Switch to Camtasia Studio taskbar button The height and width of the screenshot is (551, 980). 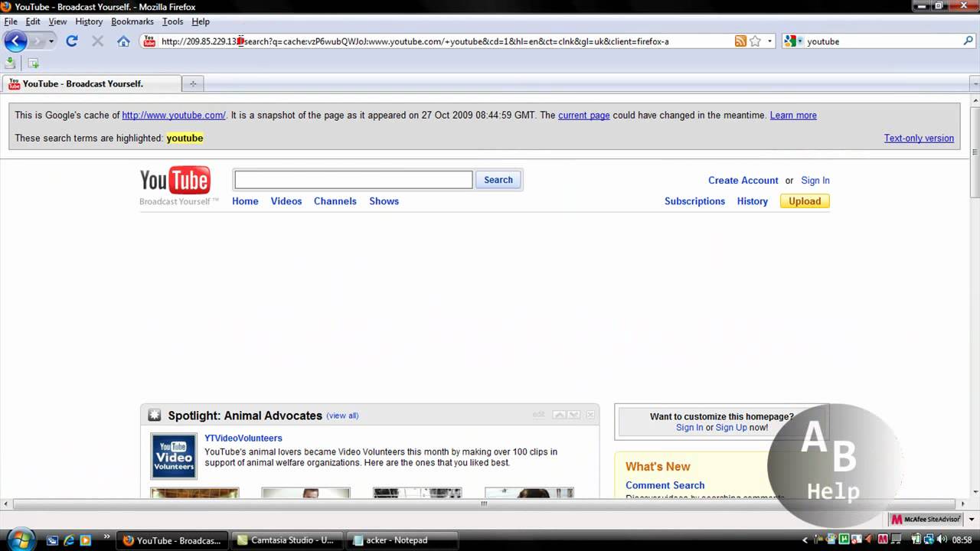[286, 540]
